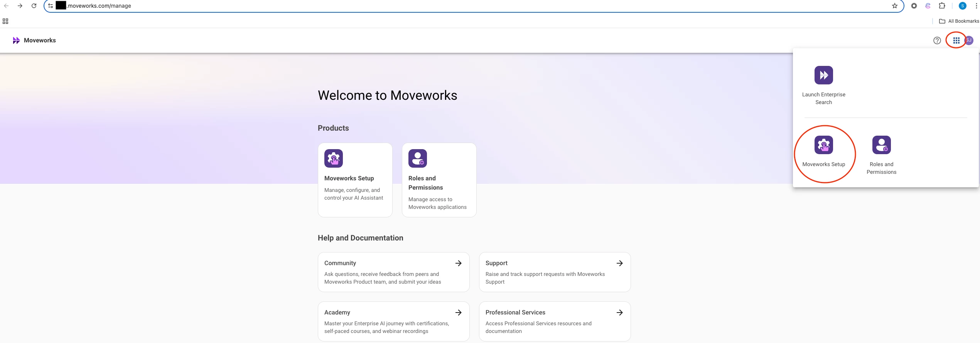Viewport: 980px width, 343px height.
Task: Click the Welcome to Moveworks heading
Action: click(x=387, y=95)
